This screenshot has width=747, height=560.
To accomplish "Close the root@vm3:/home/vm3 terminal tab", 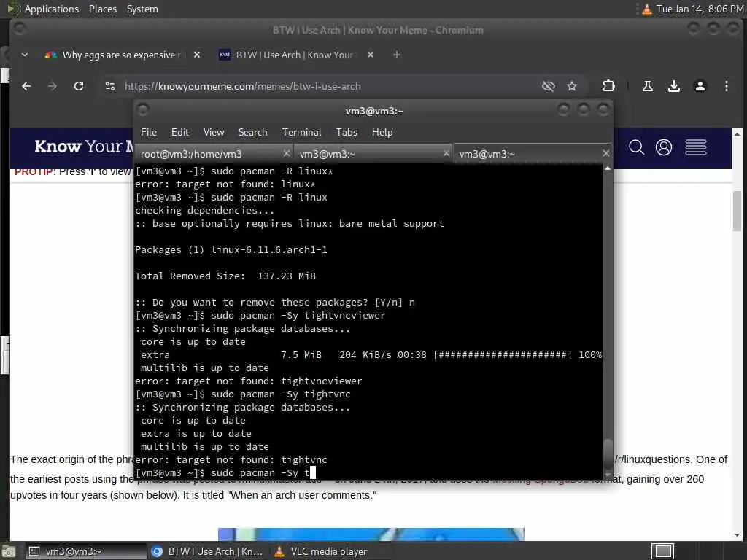I will point(286,153).
